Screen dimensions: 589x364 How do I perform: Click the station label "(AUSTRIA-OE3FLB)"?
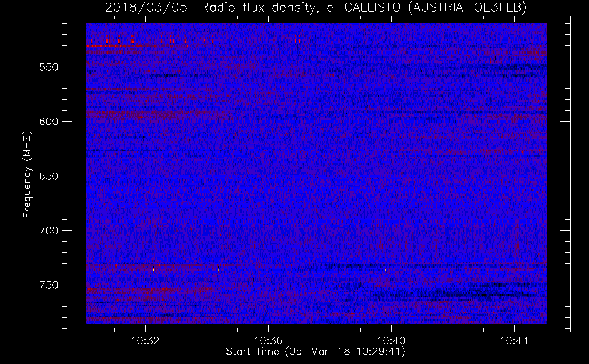(467, 8)
